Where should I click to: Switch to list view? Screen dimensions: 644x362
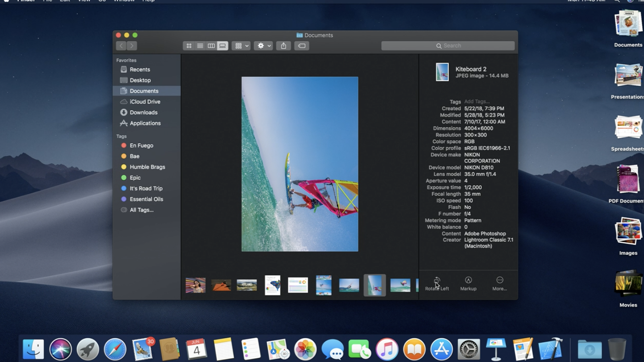200,46
